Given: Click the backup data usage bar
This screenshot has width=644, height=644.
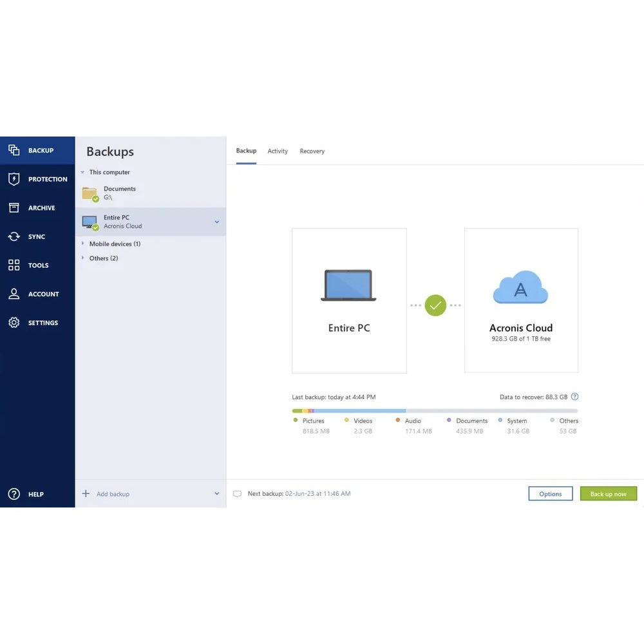Looking at the screenshot, I should (435, 411).
